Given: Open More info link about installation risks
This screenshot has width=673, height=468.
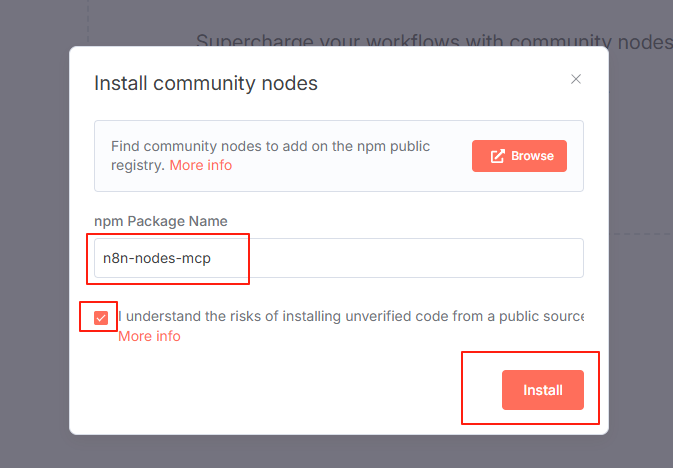Looking at the screenshot, I should (x=149, y=336).
